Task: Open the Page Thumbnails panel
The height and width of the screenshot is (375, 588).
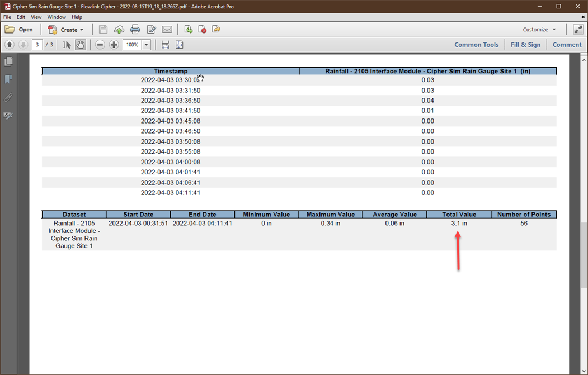Action: pyautogui.click(x=8, y=61)
